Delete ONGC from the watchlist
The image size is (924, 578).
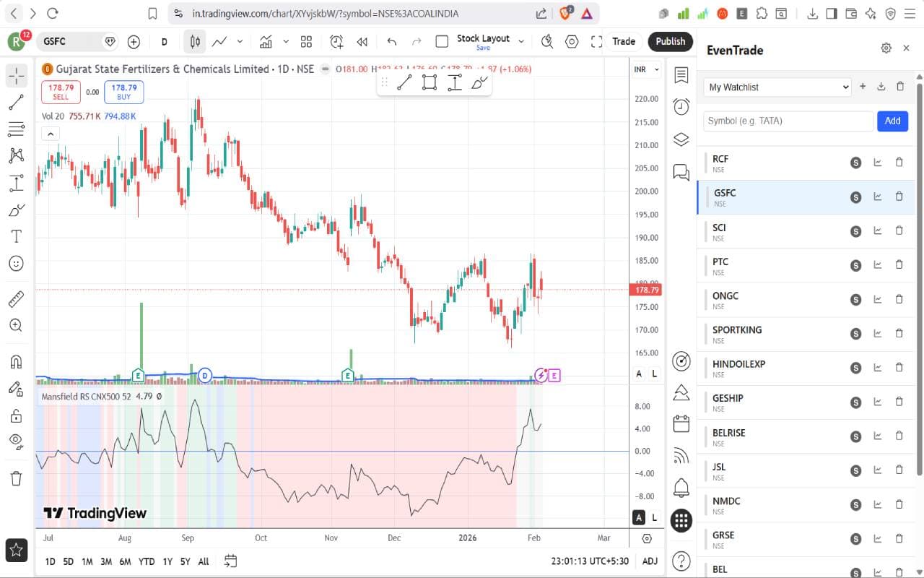(899, 299)
